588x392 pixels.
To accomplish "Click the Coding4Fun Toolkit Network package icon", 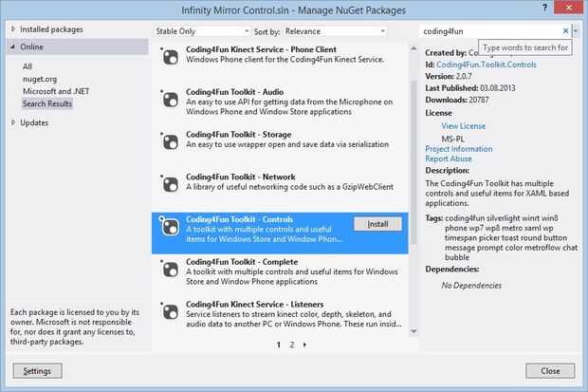I will (171, 184).
